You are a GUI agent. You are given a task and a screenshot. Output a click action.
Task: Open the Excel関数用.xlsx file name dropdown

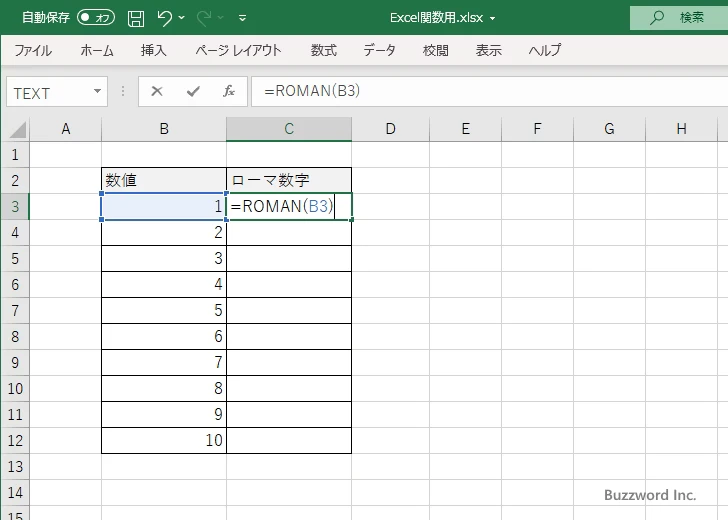point(493,19)
